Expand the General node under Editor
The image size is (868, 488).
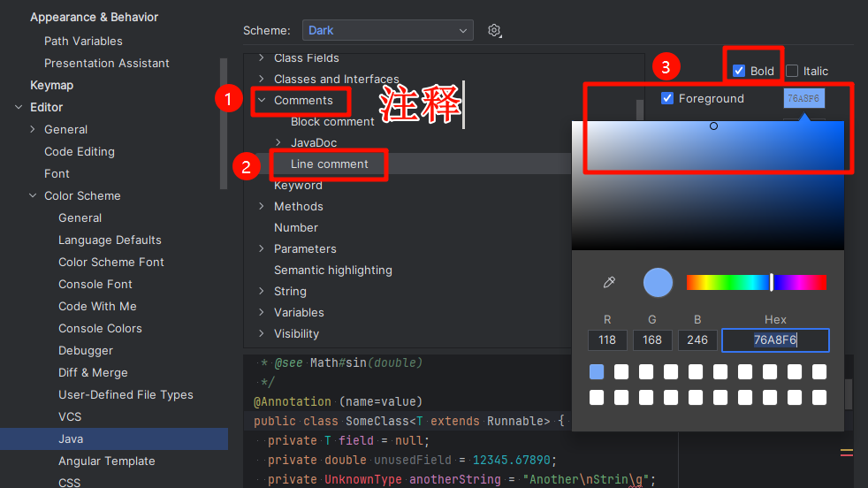point(33,129)
